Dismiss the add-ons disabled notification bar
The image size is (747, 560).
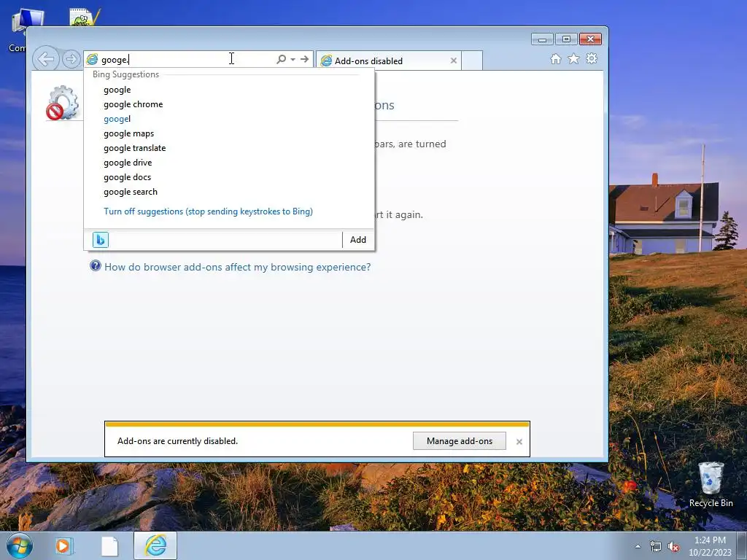[519, 442]
